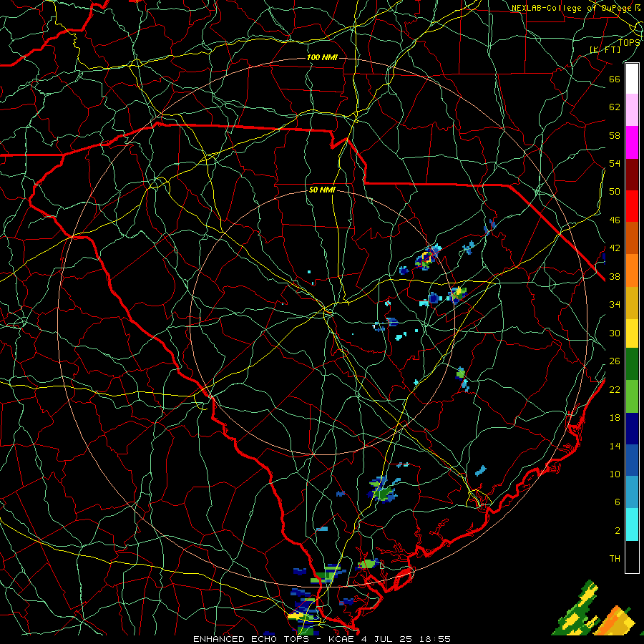This screenshot has height=644, width=644.
Task: Click legend value 10
Action: [615, 474]
